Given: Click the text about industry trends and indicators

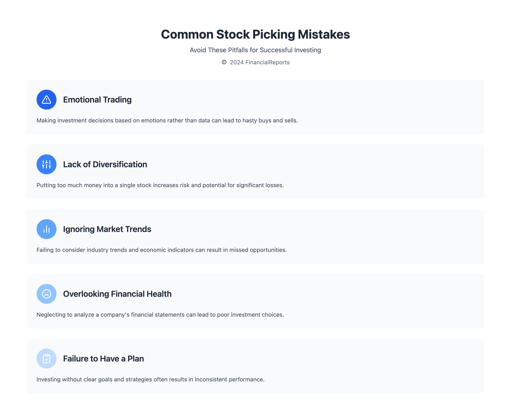Looking at the screenshot, I should (162, 250).
